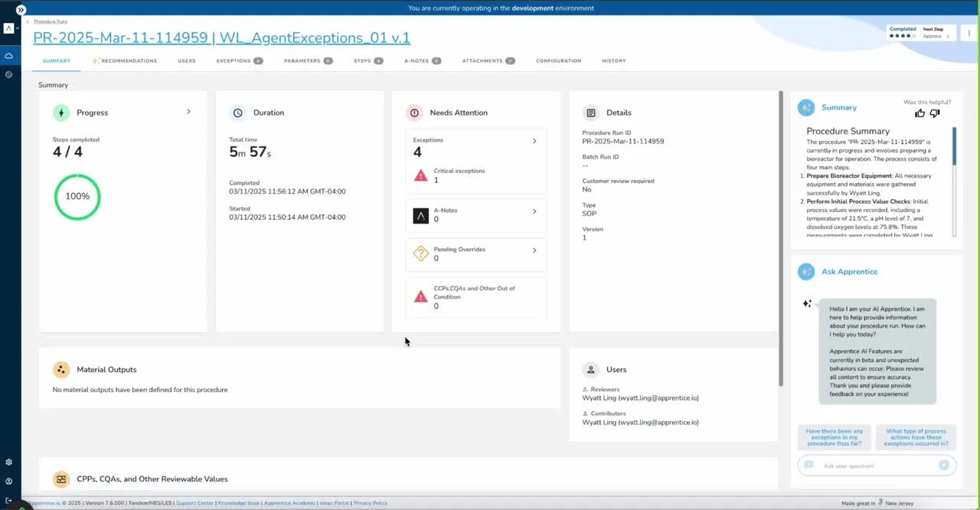Viewport: 980px width, 510px height.
Task: Switch to the Recommendations tab
Action: point(125,60)
